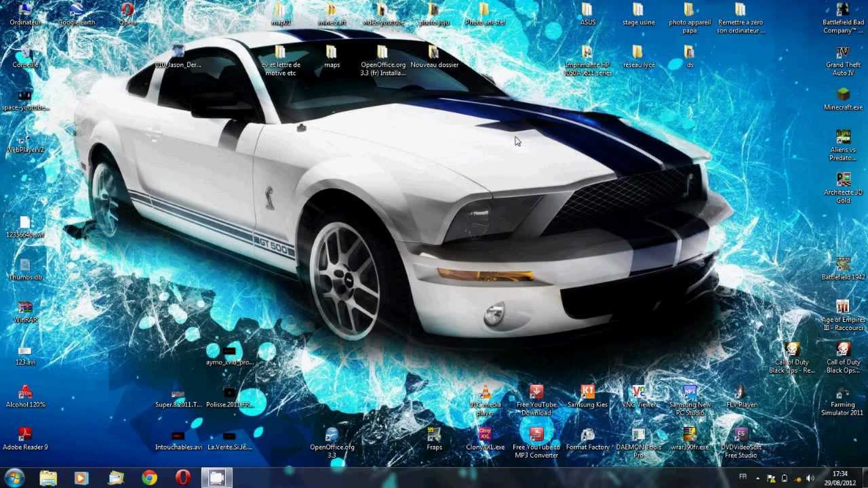Viewport: 868px width, 488px height.
Task: Select the CloneXXL.exe desktop icon
Action: pyautogui.click(x=485, y=439)
